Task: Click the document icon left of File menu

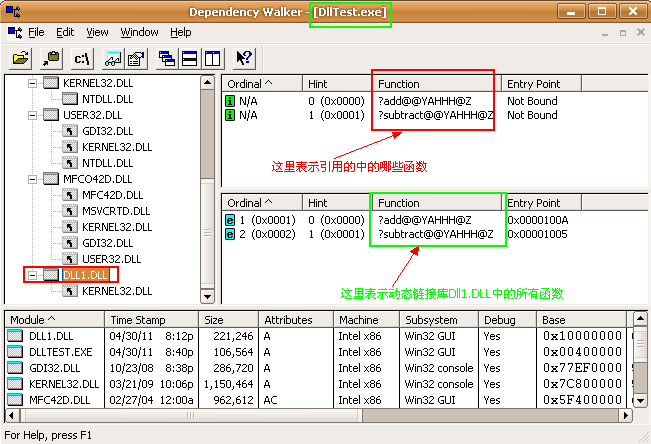Action: tap(15, 32)
